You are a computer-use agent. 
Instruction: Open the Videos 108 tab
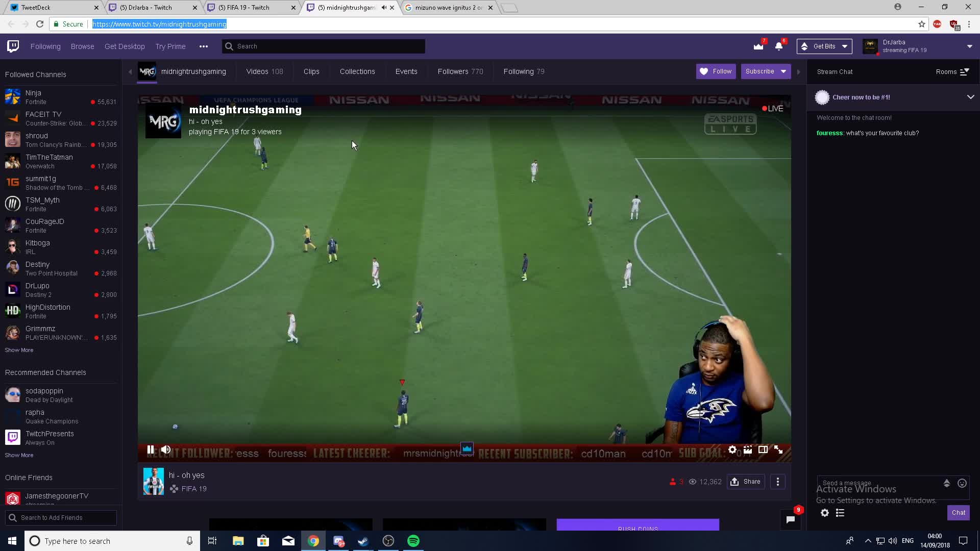tap(264, 71)
